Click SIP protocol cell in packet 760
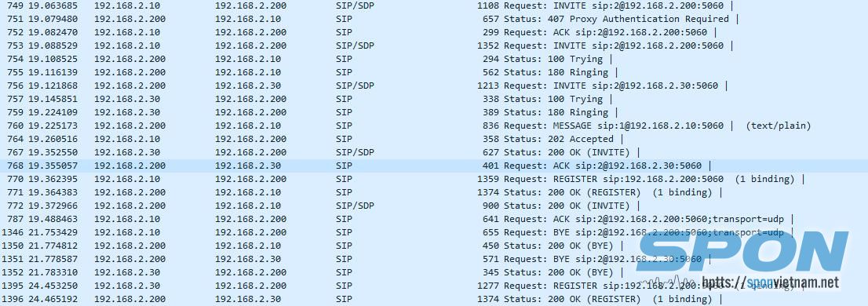 (x=344, y=126)
